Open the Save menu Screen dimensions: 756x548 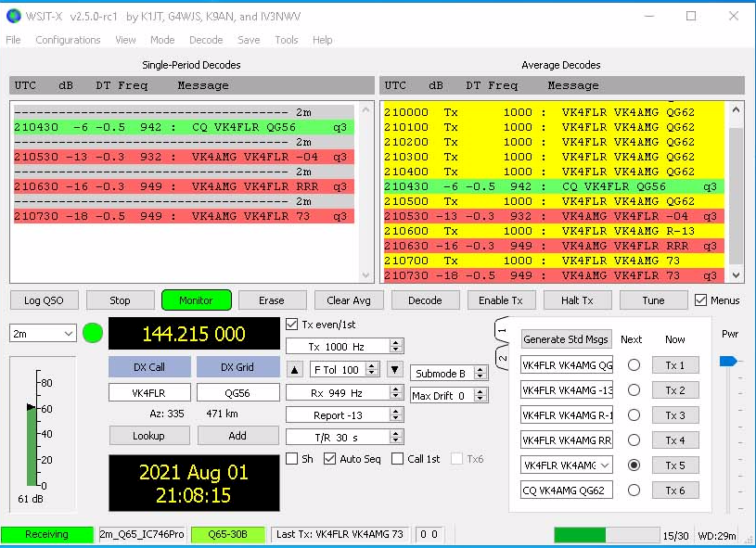pos(249,40)
